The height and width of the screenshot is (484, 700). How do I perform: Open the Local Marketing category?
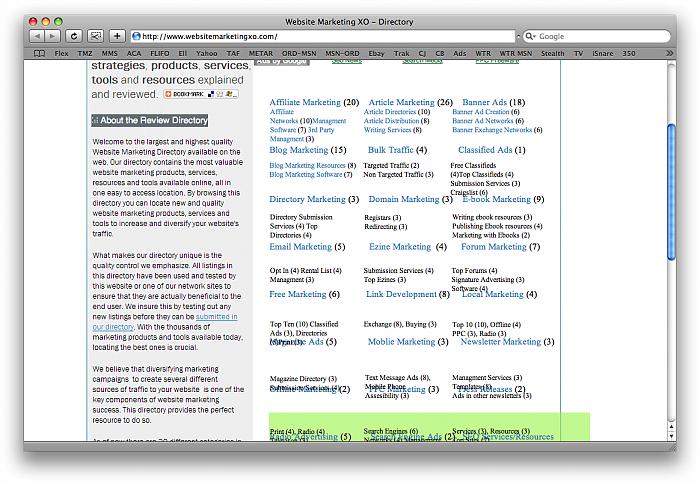pyautogui.click(x=492, y=294)
